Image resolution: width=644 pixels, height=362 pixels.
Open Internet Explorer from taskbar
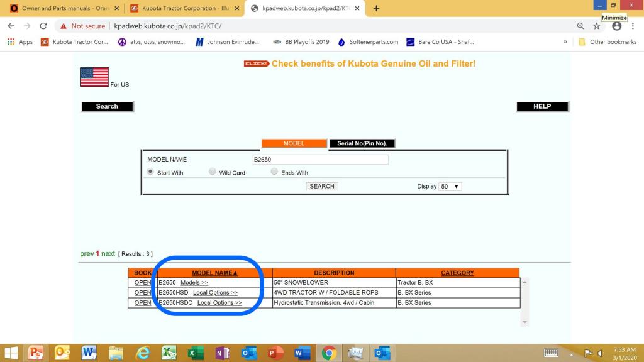click(143, 353)
